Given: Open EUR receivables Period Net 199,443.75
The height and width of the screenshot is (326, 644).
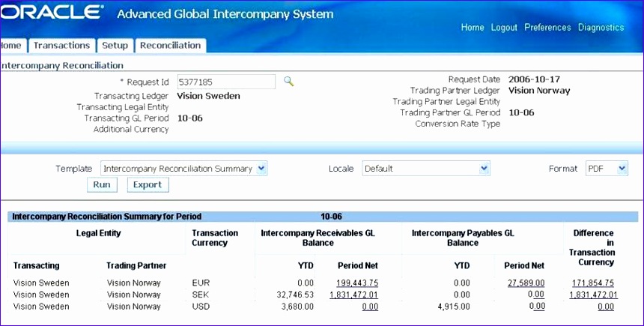Looking at the screenshot, I should pos(357,283).
